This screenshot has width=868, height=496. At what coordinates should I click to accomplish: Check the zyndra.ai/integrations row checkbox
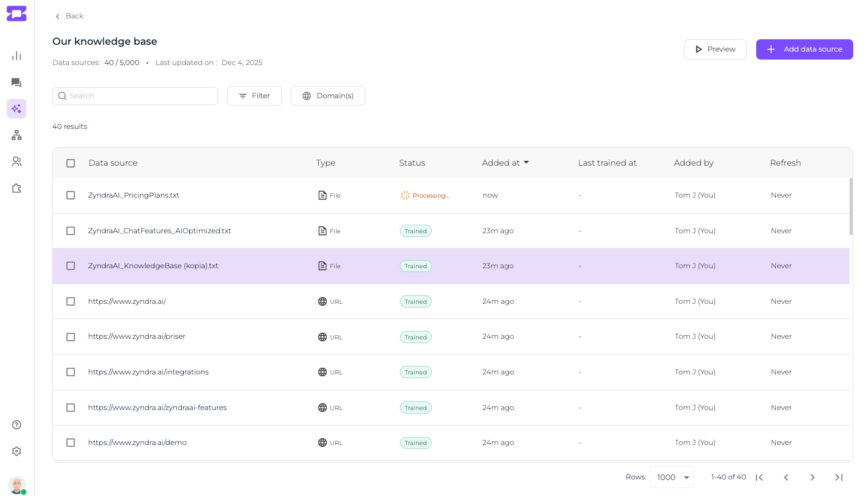(71, 372)
